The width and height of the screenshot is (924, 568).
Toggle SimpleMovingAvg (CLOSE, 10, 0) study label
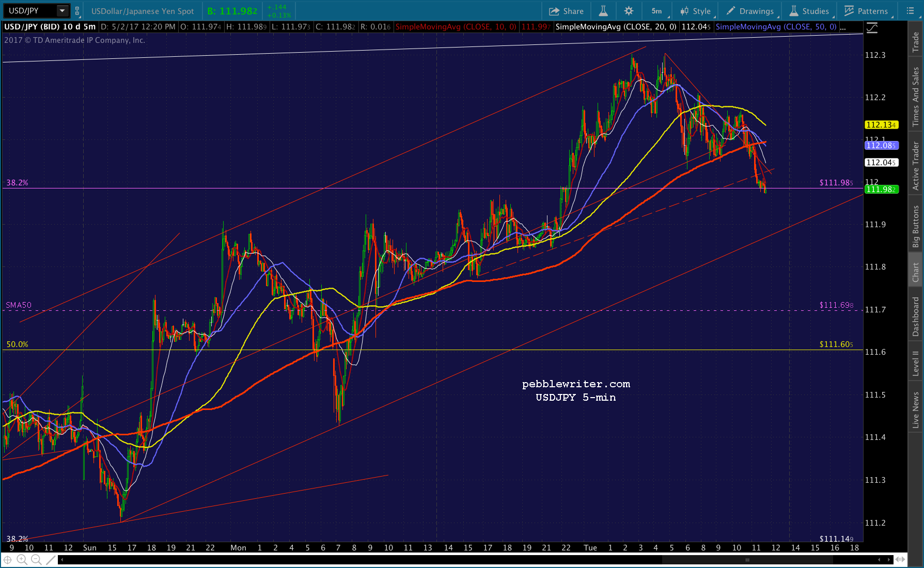[x=456, y=27]
